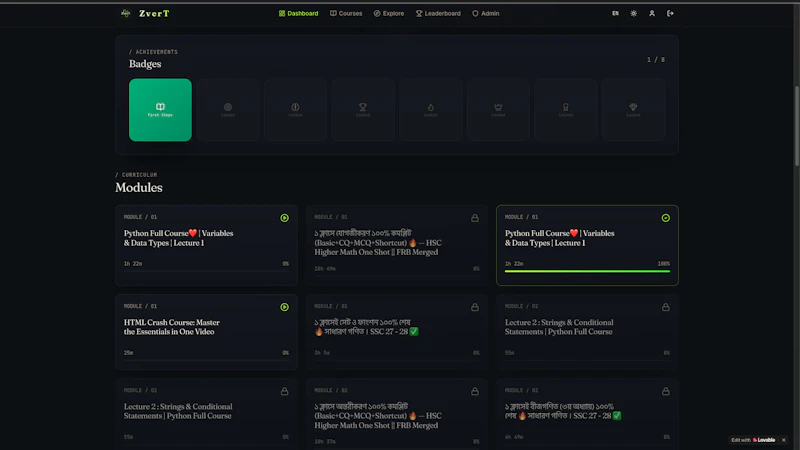Go to the Courses page
Image resolution: width=800 pixels, height=450 pixels.
coord(346,14)
